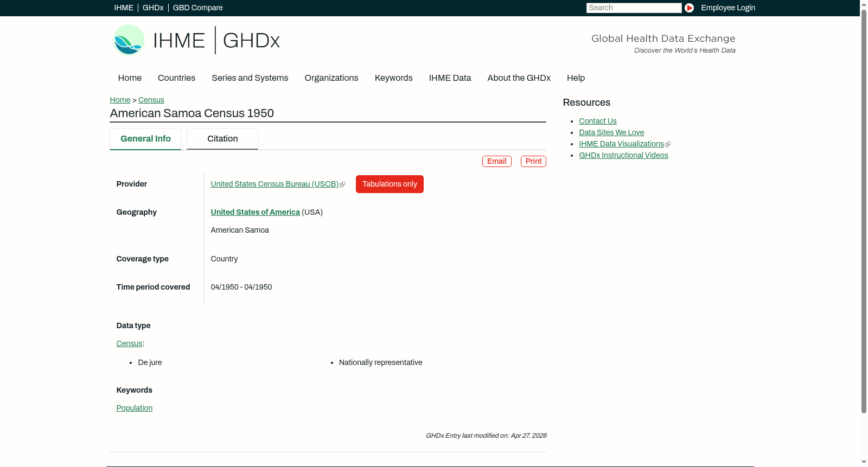The width and height of the screenshot is (868, 467).
Task: Click the Search input field
Action: (634, 8)
